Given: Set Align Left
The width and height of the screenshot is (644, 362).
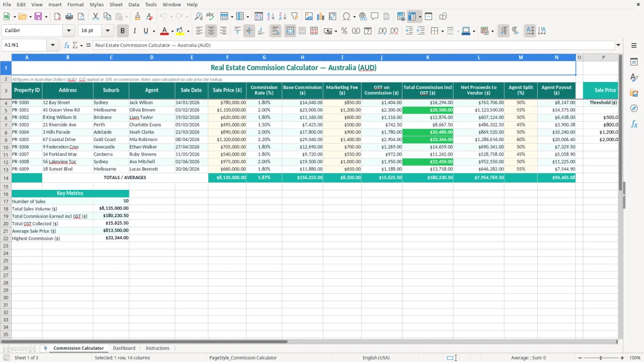Looking at the screenshot, I should [199, 31].
